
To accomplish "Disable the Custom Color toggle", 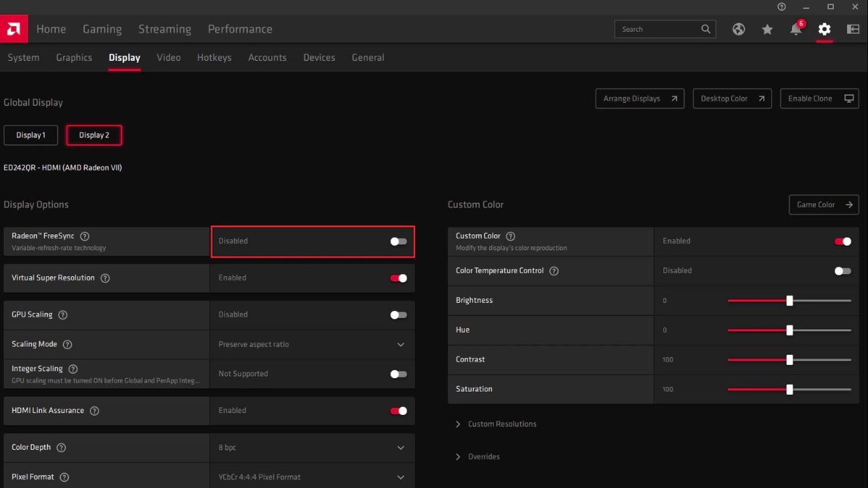I will pos(843,241).
